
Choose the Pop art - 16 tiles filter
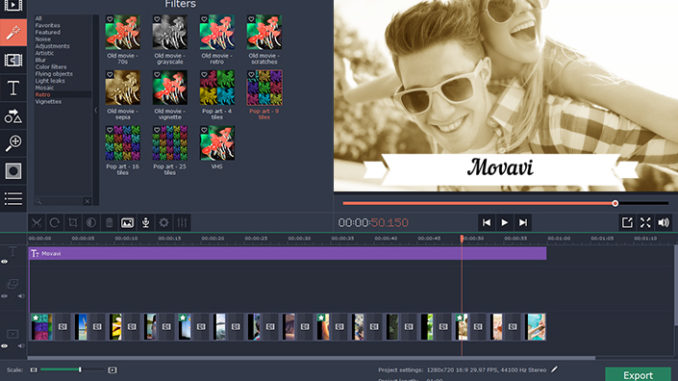click(123, 143)
